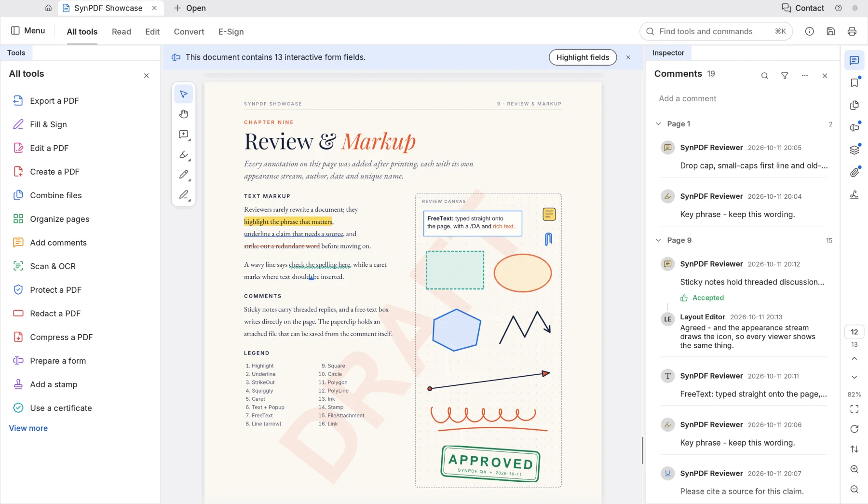Image resolution: width=868 pixels, height=504 pixels.
Task: Swap panel sides with up-down arrows icon
Action: [x=854, y=449]
